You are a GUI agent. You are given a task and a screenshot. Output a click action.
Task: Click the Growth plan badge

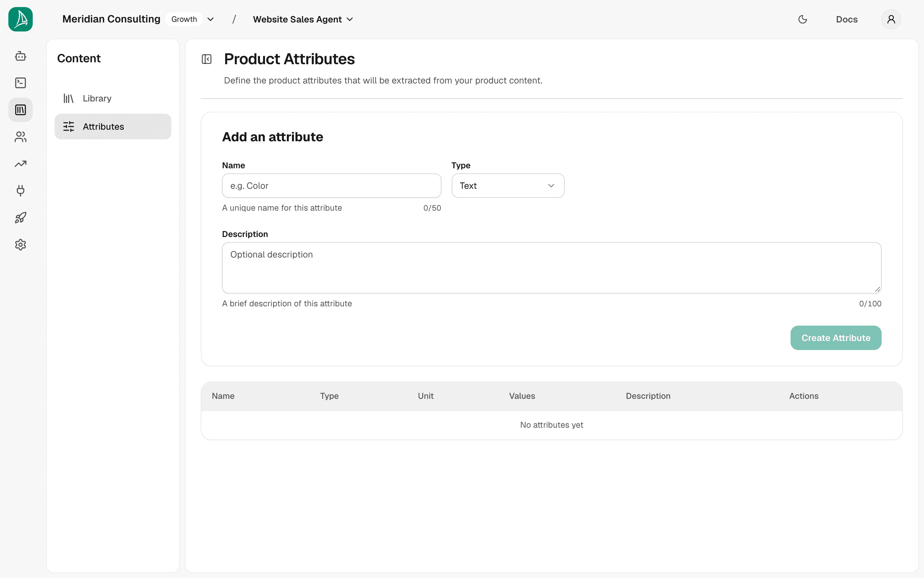tap(184, 19)
